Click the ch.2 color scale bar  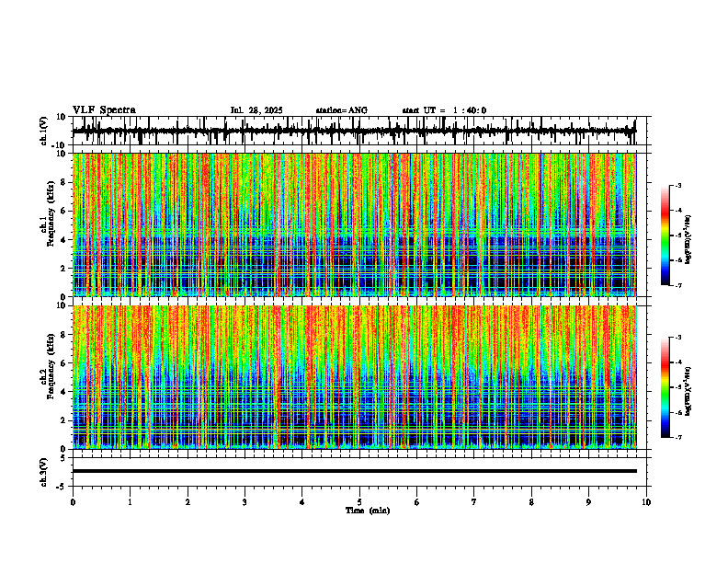pos(665,387)
